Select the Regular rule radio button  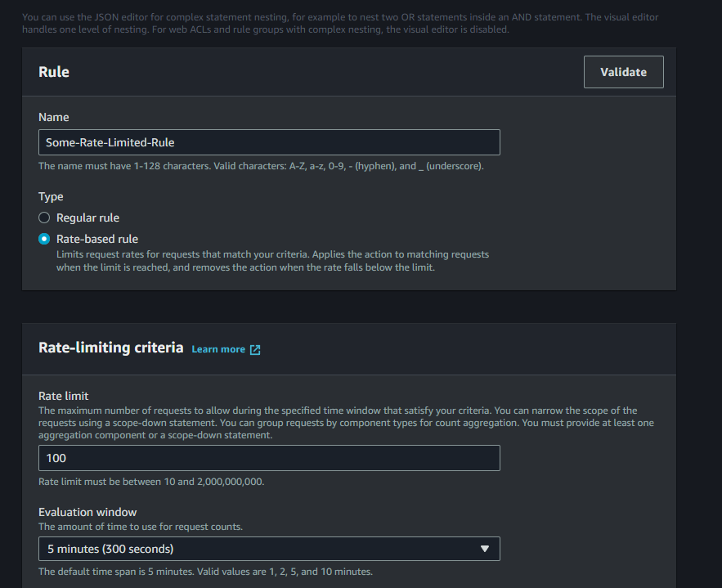45,218
